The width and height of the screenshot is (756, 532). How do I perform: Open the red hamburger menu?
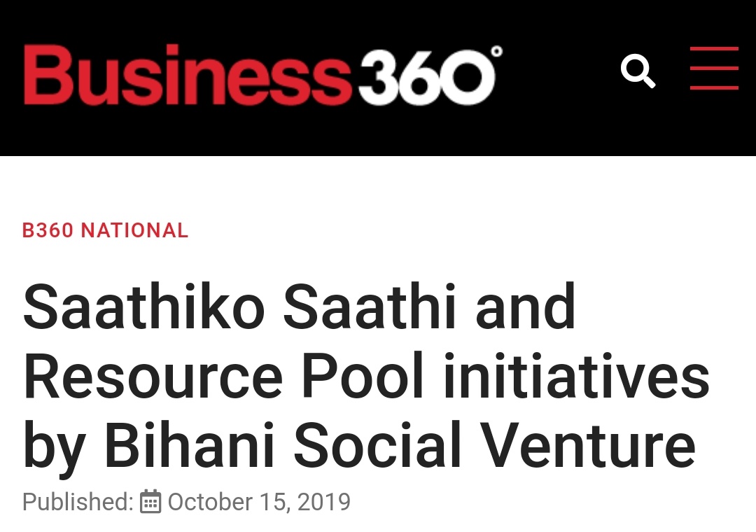(x=714, y=69)
